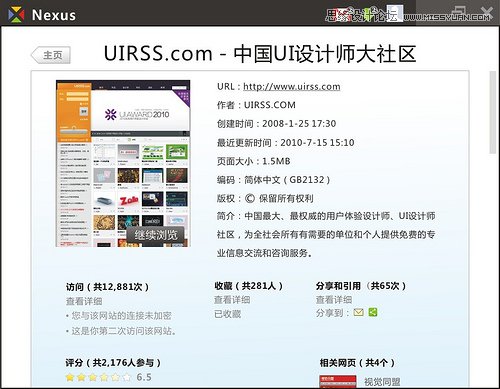Click the 视觉同盟 red thumbnail

[338, 382]
